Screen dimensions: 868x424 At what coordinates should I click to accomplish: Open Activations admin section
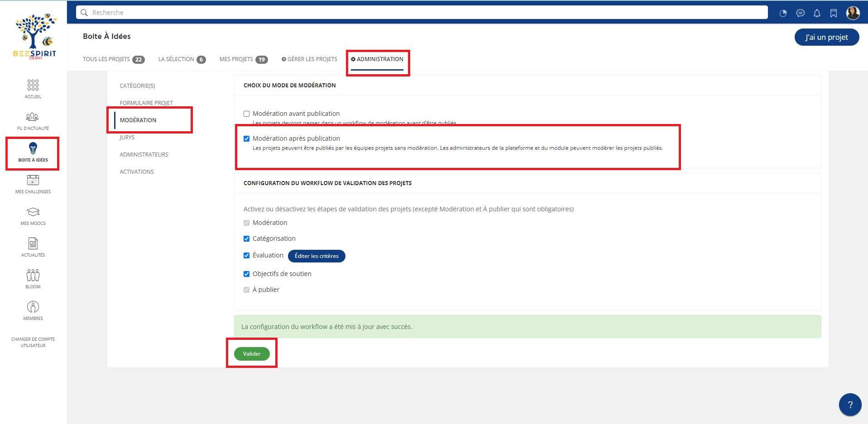[137, 172]
